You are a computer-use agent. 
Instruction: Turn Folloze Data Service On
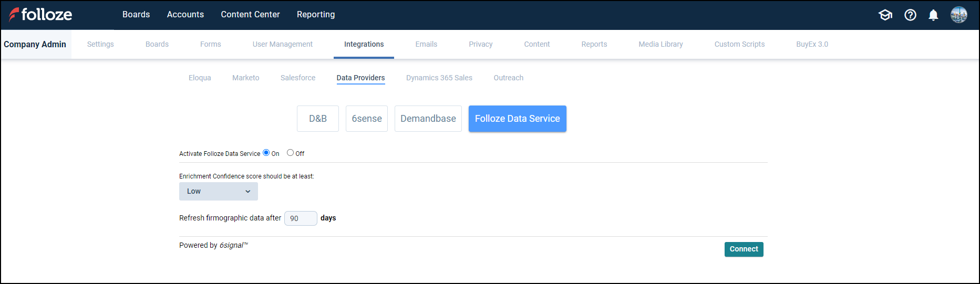[x=266, y=153]
